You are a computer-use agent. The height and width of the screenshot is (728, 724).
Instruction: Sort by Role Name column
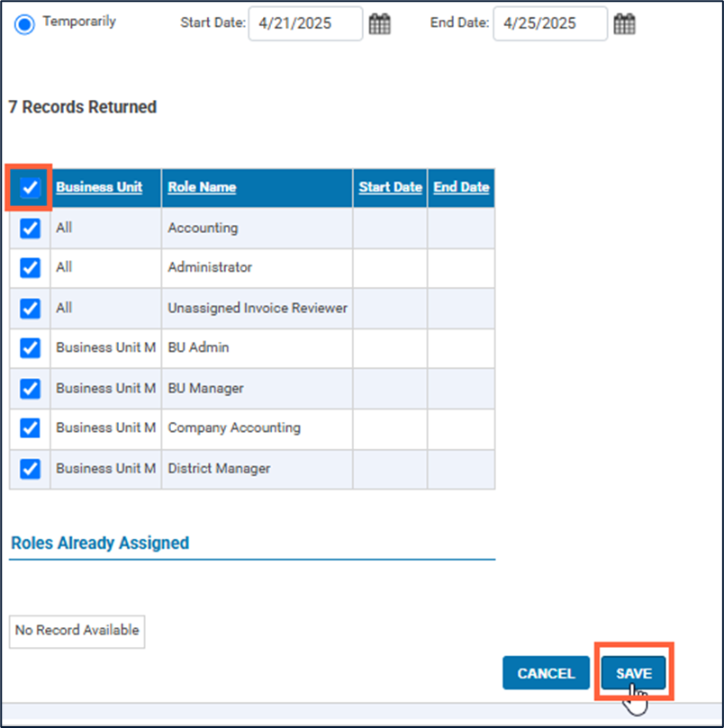coord(202,186)
